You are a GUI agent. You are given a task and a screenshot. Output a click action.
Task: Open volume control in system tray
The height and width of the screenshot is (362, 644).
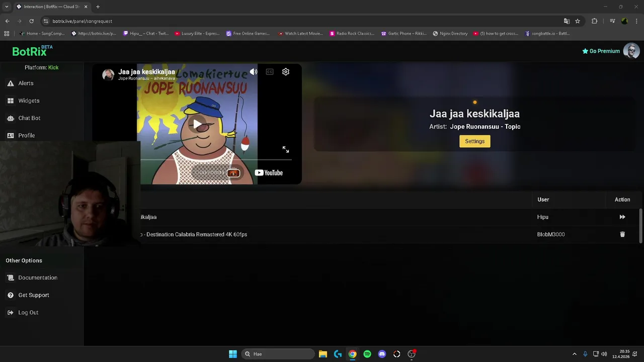604,354
